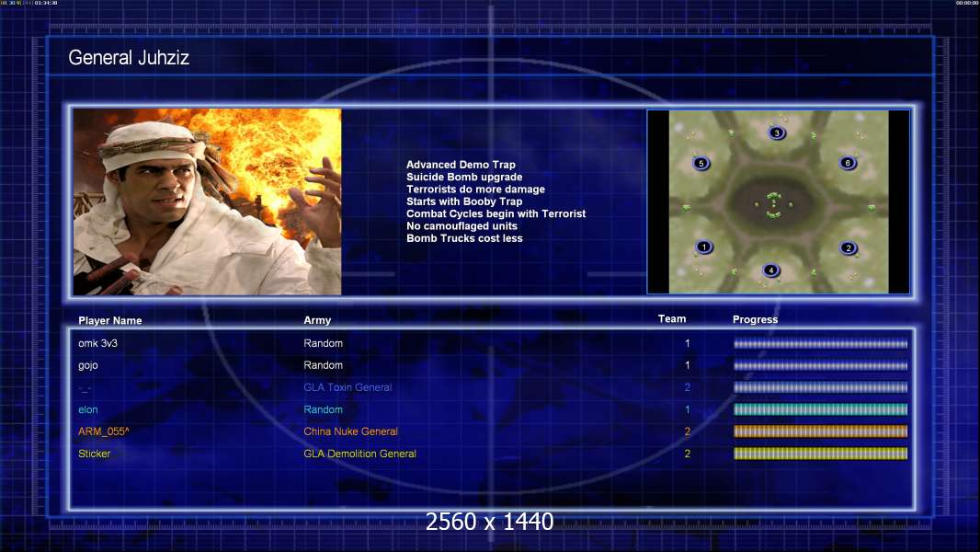
Task: Select 'Terrorists do more damage' line
Action: click(475, 189)
